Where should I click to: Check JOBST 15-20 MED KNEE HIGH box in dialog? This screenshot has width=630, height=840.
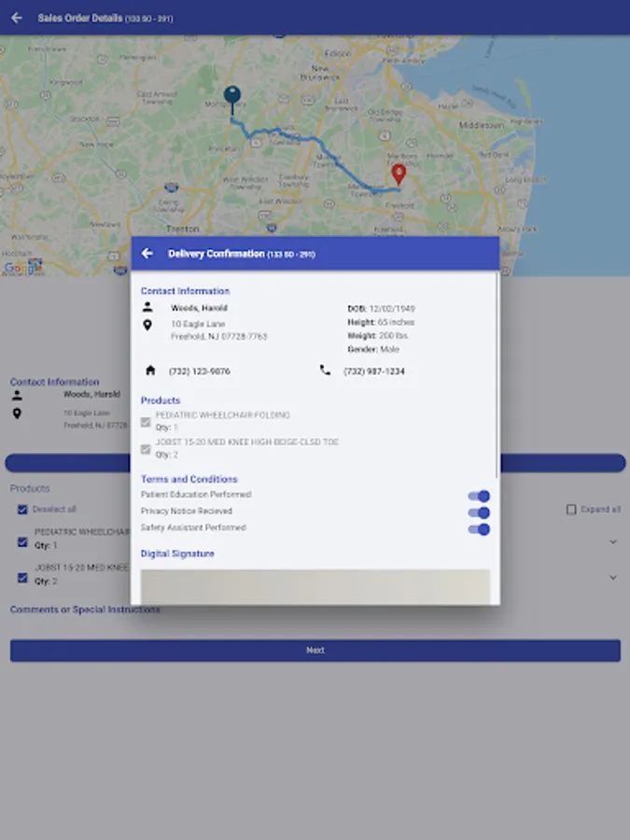[146, 449]
